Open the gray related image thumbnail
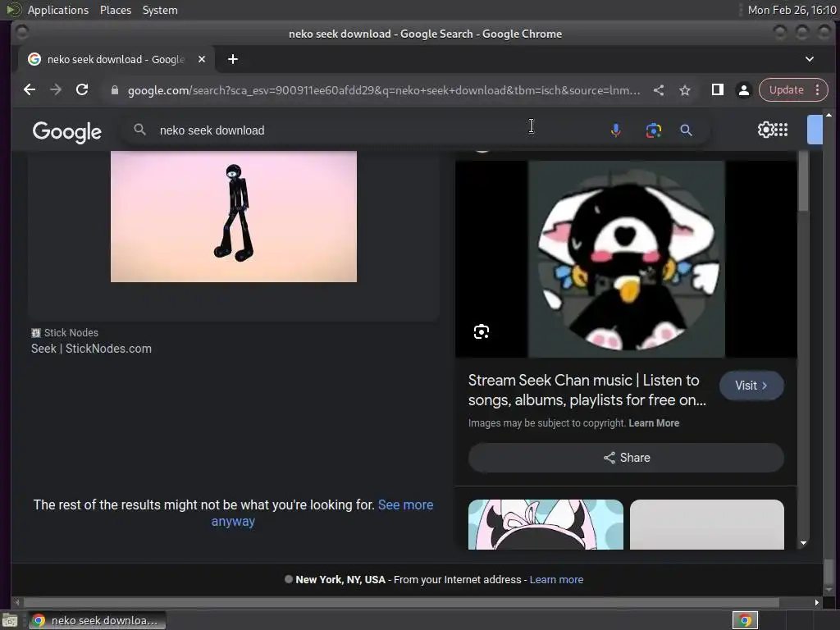Viewport: 840px width, 630px height. pos(707,524)
